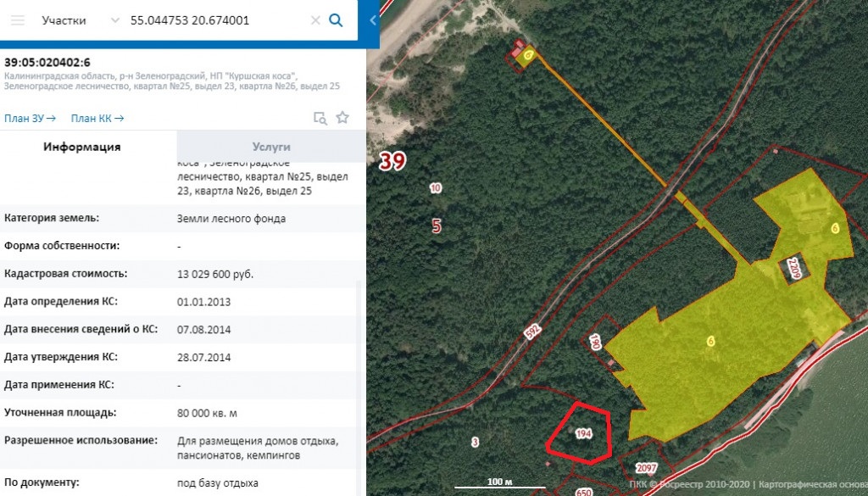This screenshot has height=496, width=868.
Task: Click the zoom-to-parcel icon beside star
Action: point(320,117)
